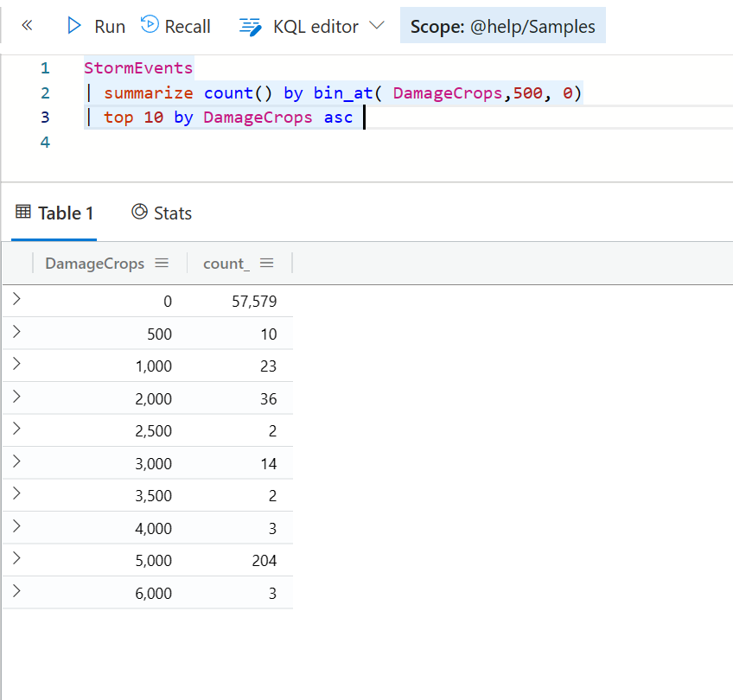Click line number 4 in the gutter
The image size is (733, 700).
point(45,142)
